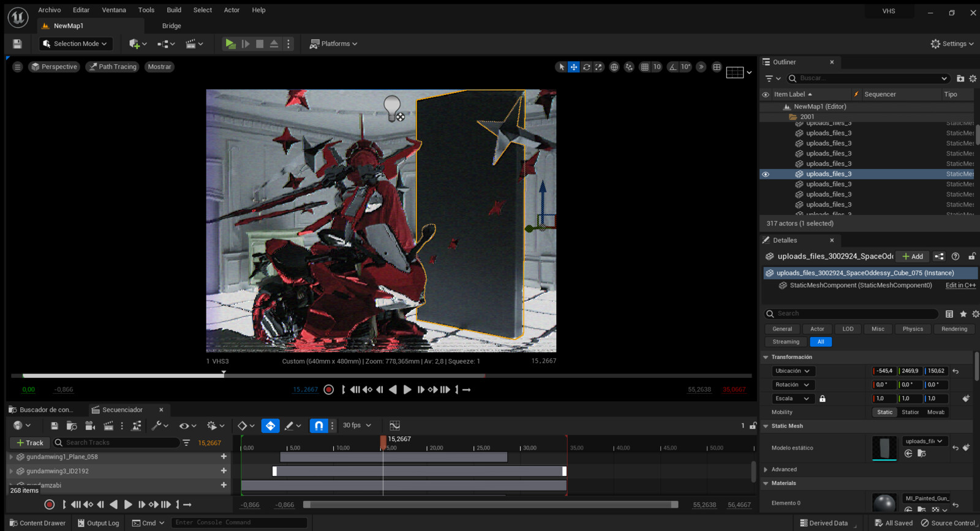The image size is (980, 531).
Task: Expand the gundamwing1_Plane_058 track
Action: 11,457
